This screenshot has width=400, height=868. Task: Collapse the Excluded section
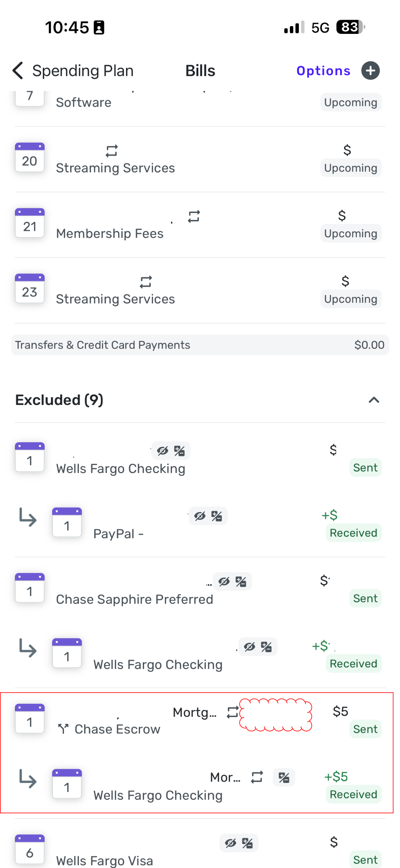374,400
